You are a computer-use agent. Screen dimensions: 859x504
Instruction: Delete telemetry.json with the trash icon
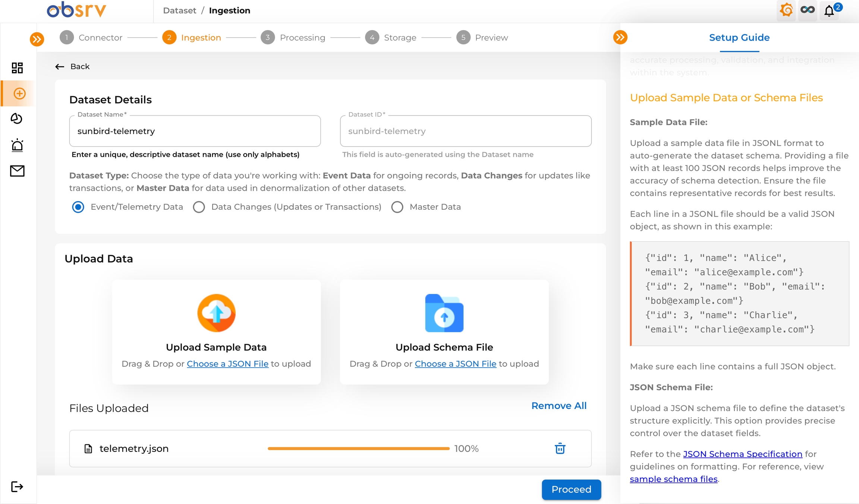click(x=560, y=448)
